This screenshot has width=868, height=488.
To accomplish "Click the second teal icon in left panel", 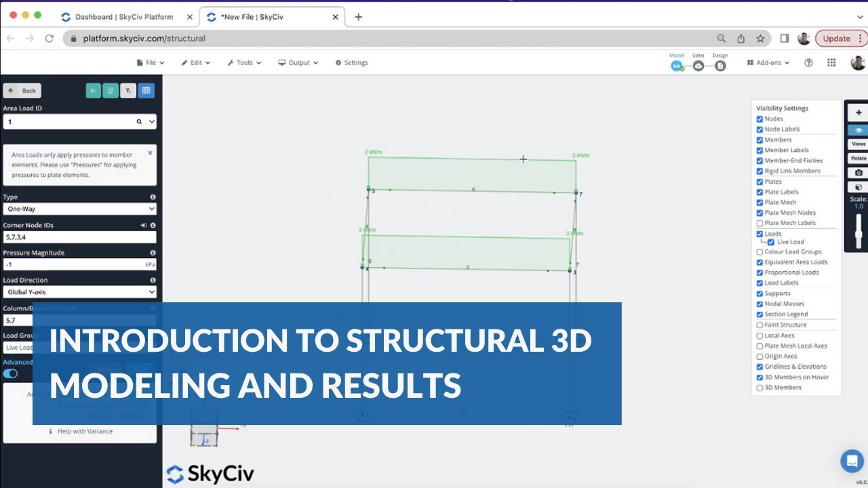I will (x=111, y=90).
